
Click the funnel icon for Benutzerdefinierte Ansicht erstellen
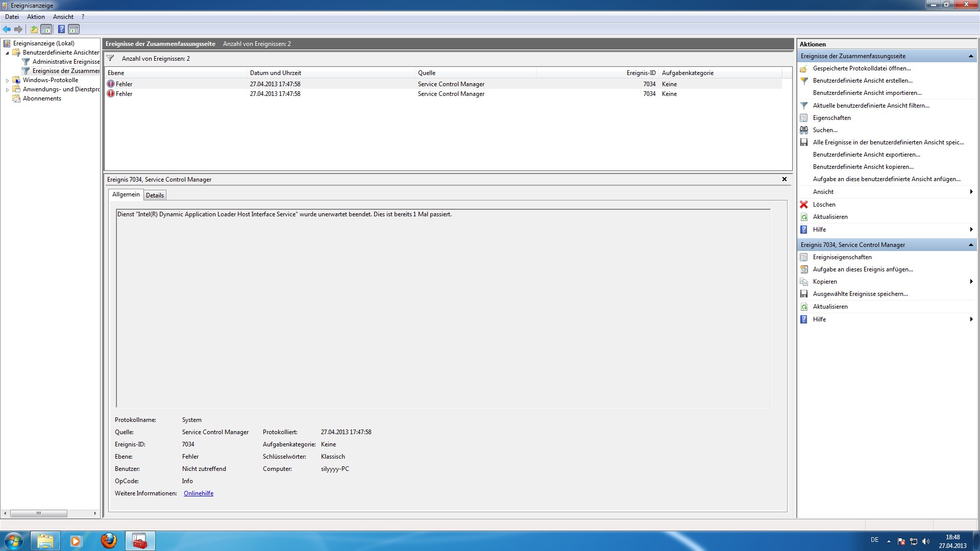(x=804, y=81)
